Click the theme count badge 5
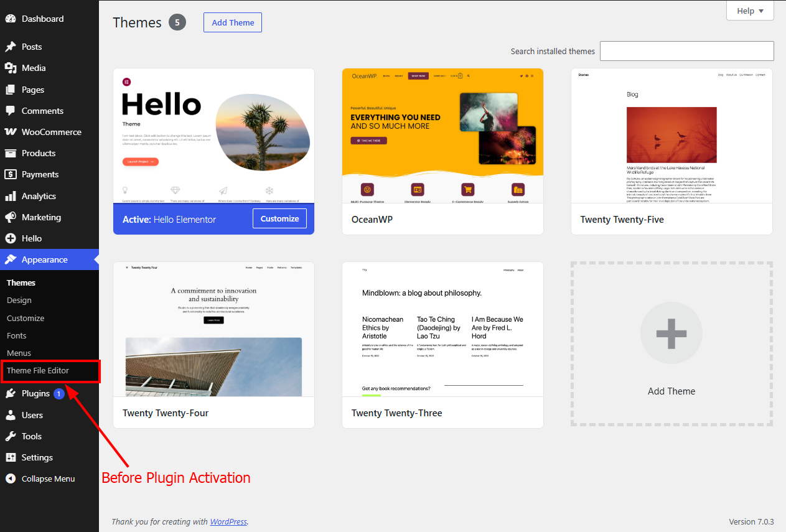Image resolution: width=786 pixels, height=532 pixels. (177, 22)
